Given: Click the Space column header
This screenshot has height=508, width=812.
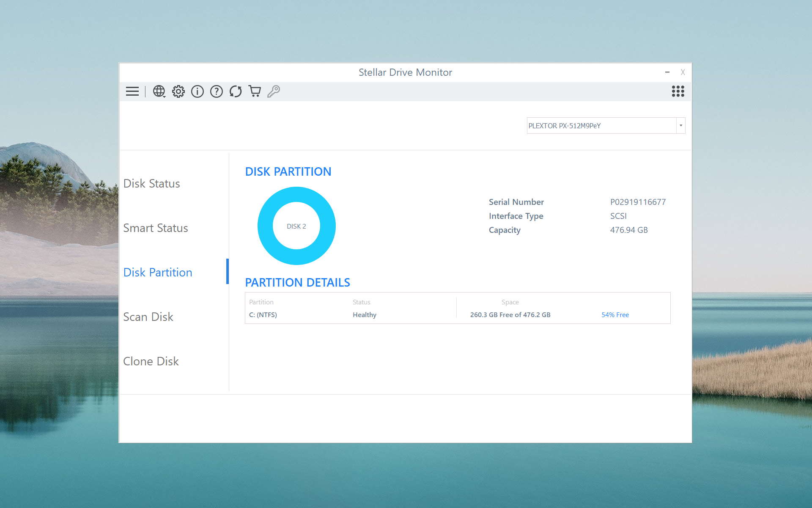Looking at the screenshot, I should pyautogui.click(x=510, y=302).
